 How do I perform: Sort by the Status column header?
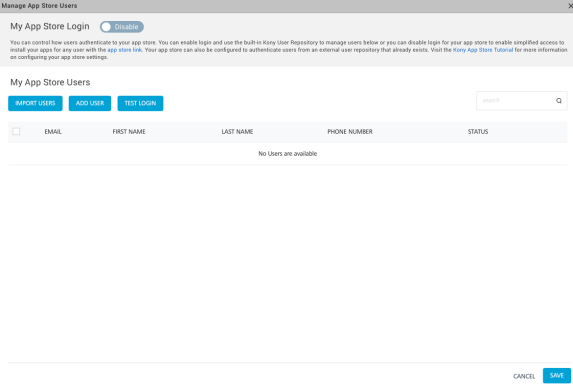[x=478, y=132]
